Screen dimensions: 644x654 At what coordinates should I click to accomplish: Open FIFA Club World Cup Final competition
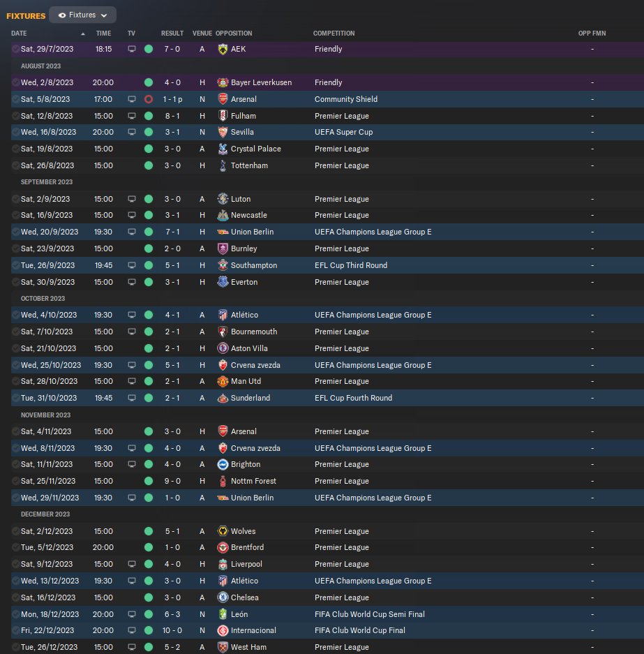coord(360,630)
